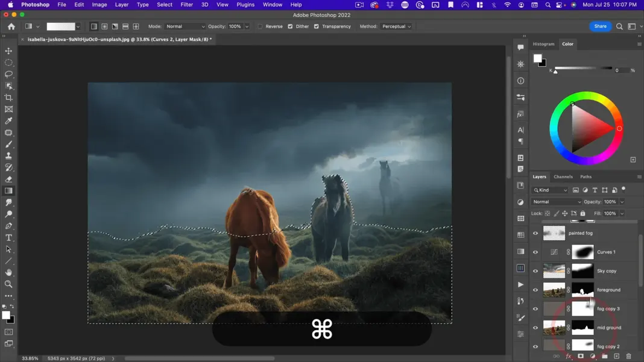Select the Object Selection tool

tap(8, 86)
